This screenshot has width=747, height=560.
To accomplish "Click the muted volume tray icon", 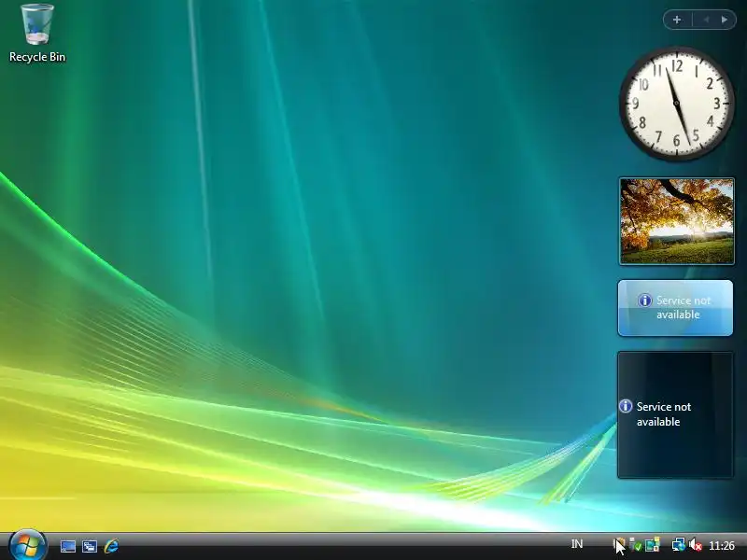I will click(696, 545).
